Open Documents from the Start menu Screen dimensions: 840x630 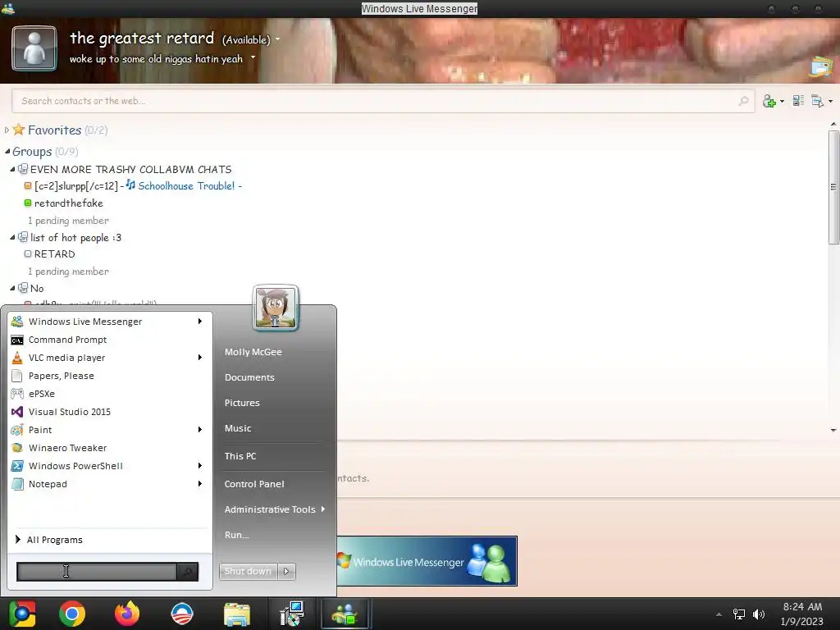(249, 377)
